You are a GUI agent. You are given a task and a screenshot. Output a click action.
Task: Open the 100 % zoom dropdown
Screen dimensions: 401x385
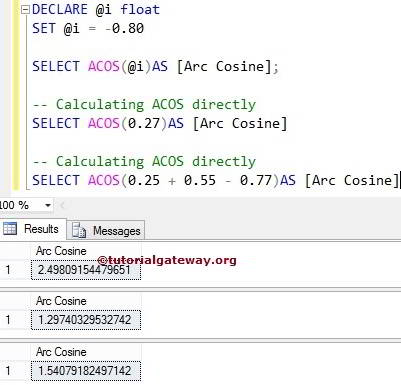[48, 205]
